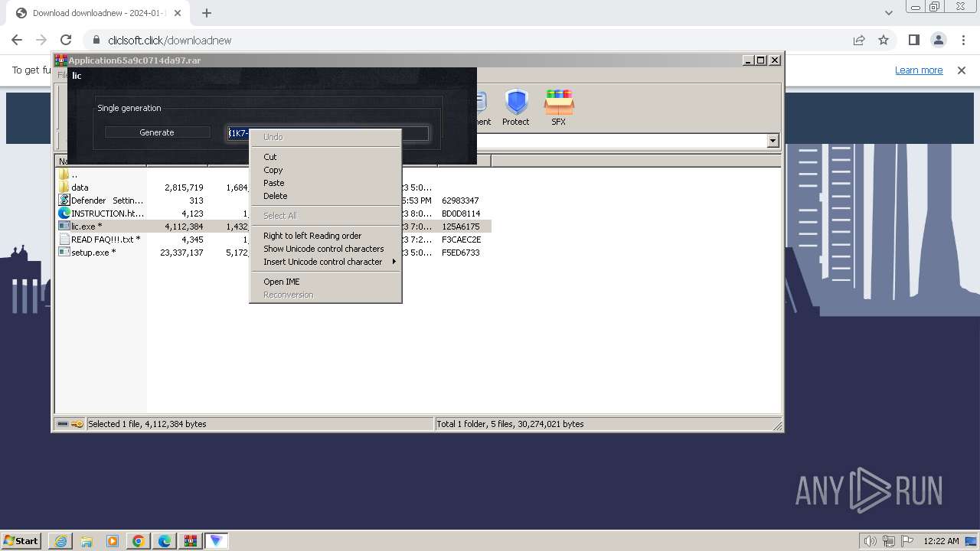Open Internet Explorer from taskbar

tap(60, 540)
